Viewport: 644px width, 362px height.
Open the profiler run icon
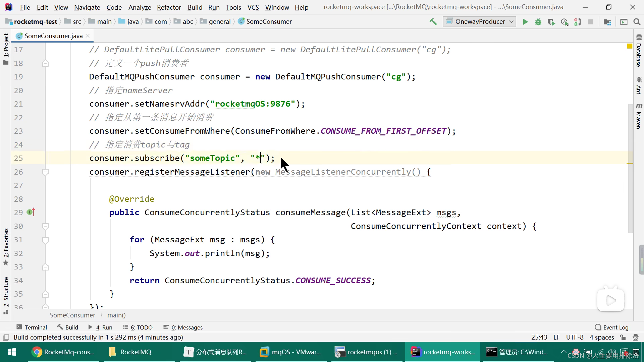click(565, 22)
